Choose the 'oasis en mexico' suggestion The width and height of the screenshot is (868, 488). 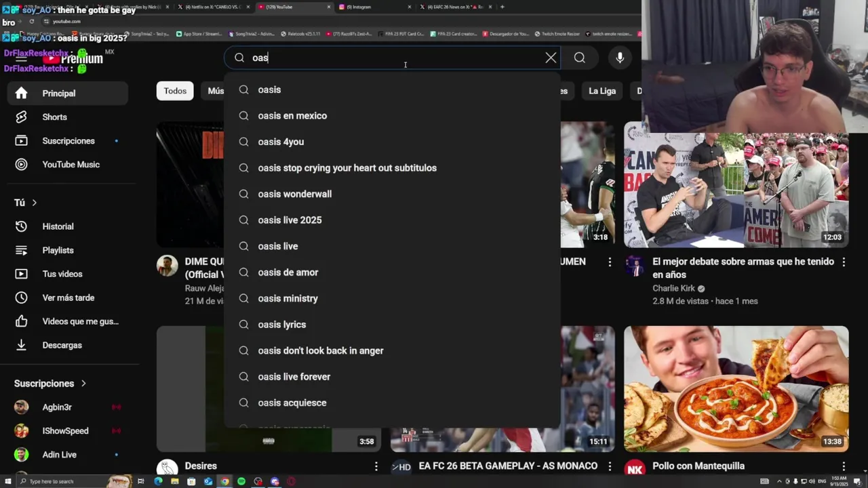(x=393, y=116)
